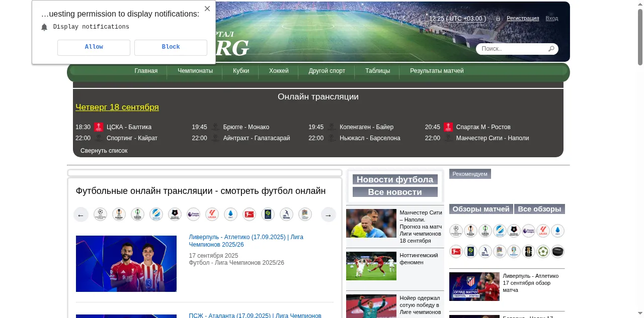
Task: Select Liga Portugal icon in broadcasts carousel
Action: point(286,215)
